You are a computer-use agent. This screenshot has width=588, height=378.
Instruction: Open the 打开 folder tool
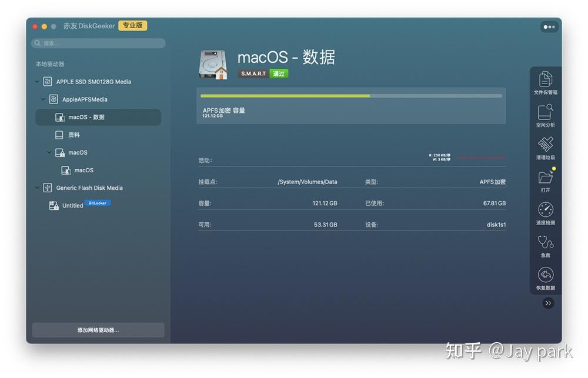[546, 182]
